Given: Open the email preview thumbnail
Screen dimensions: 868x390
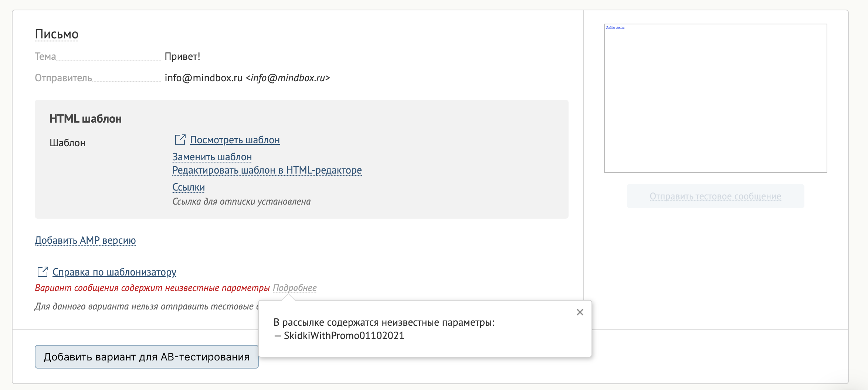Looking at the screenshot, I should (x=715, y=98).
